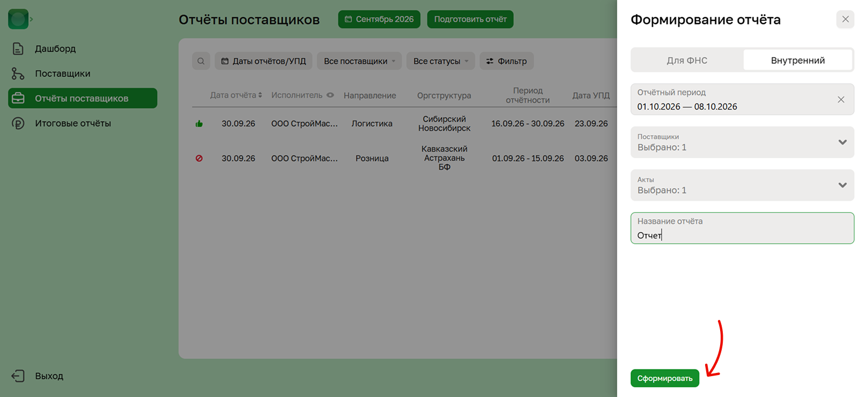Open the Фильтр settings button
868x397 pixels.
(x=506, y=61)
